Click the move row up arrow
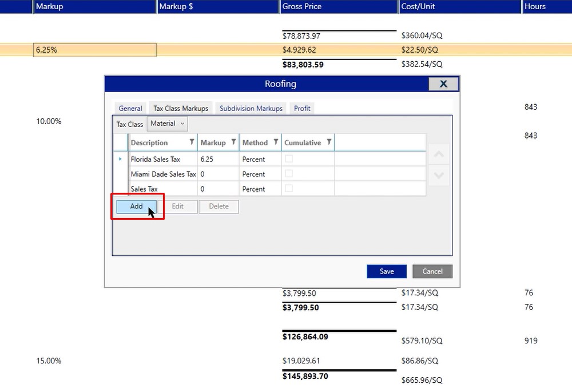Viewport: 572px width, 392px height. [439, 155]
